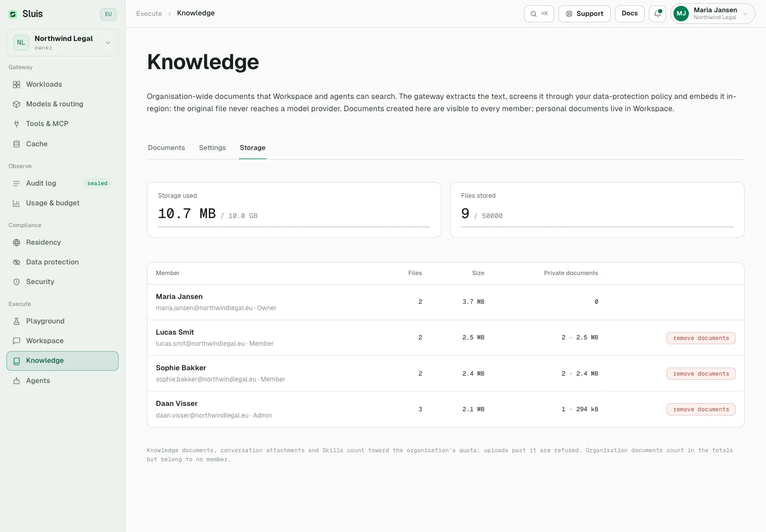The image size is (766, 532).
Task: Click the Agents robot icon
Action: tap(16, 381)
